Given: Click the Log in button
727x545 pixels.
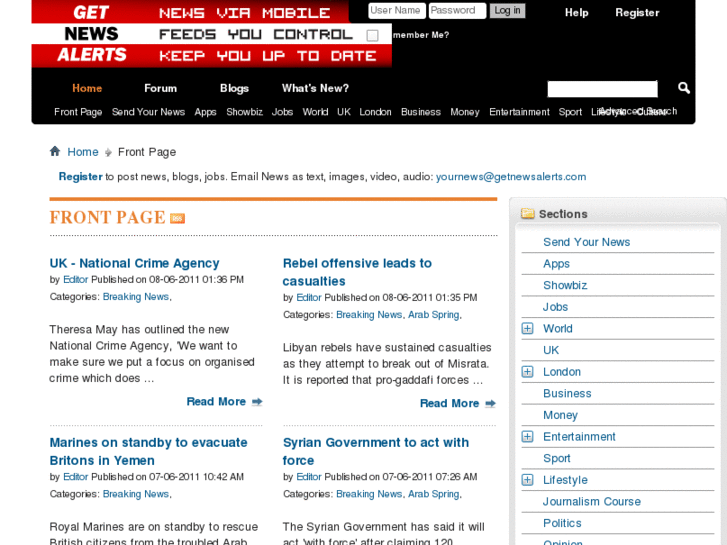Looking at the screenshot, I should 507,11.
